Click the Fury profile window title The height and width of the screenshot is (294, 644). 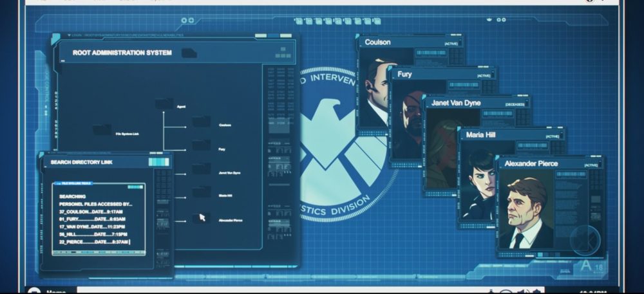(404, 74)
